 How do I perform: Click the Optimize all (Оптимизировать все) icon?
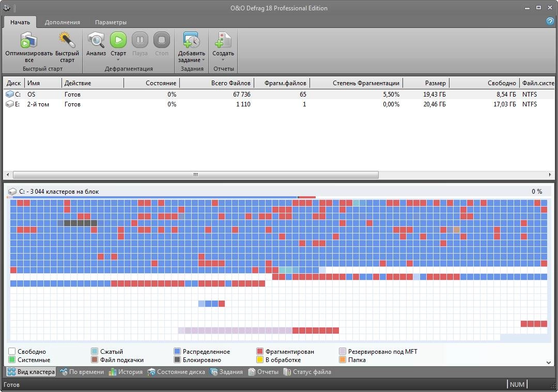coord(29,40)
